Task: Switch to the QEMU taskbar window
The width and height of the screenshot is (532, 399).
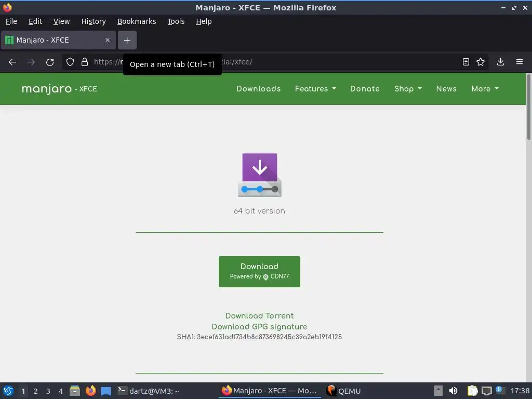Action: (343, 391)
